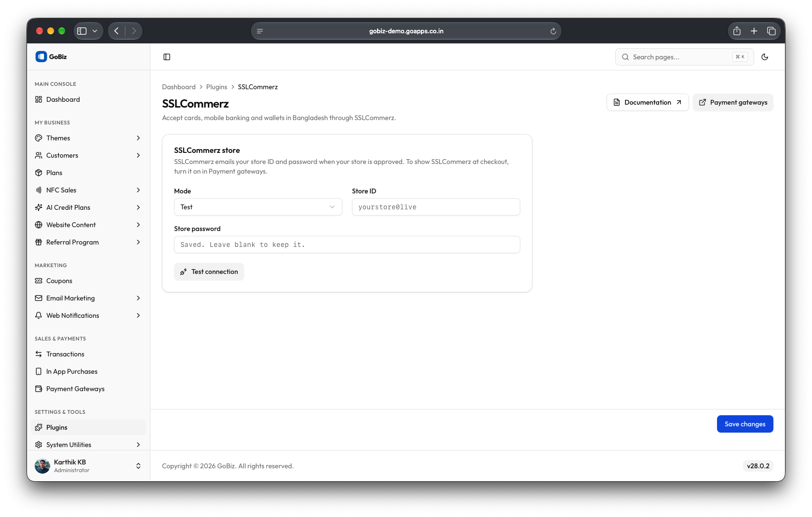The height and width of the screenshot is (517, 812).
Task: Click the Referral Program gift icon
Action: pyautogui.click(x=39, y=242)
